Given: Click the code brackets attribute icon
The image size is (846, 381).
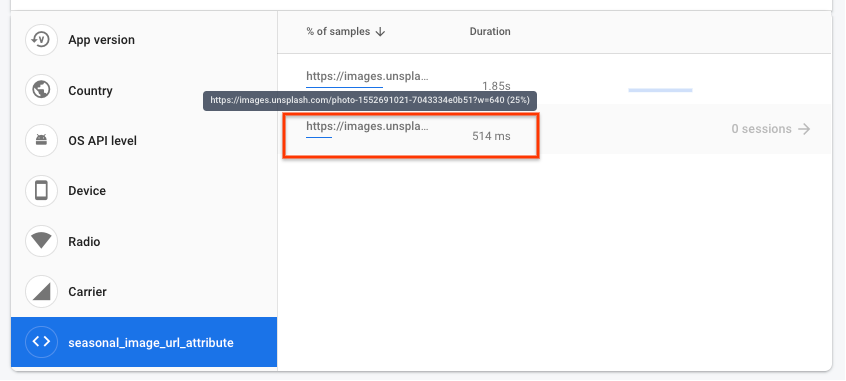Looking at the screenshot, I should click(41, 342).
